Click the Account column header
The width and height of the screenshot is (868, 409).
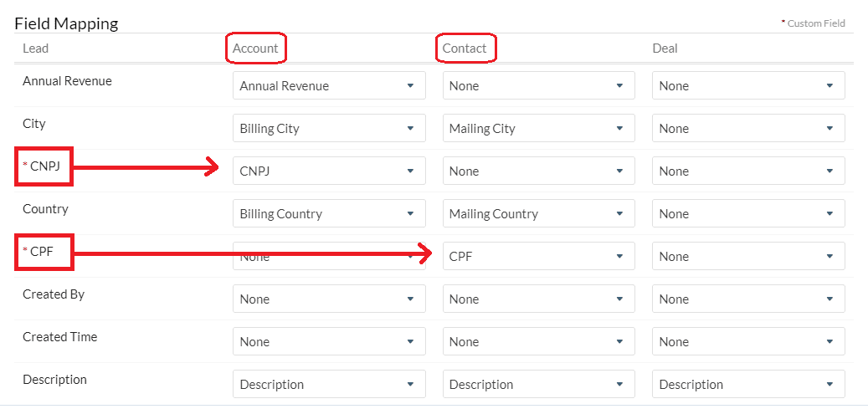(255, 49)
